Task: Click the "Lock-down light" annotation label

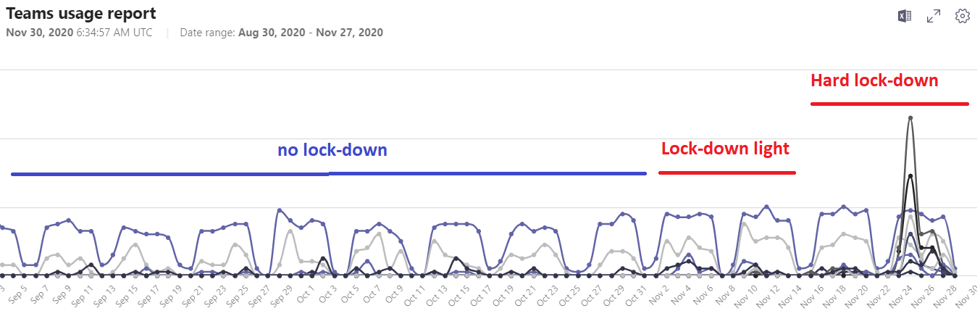Action: [x=725, y=149]
